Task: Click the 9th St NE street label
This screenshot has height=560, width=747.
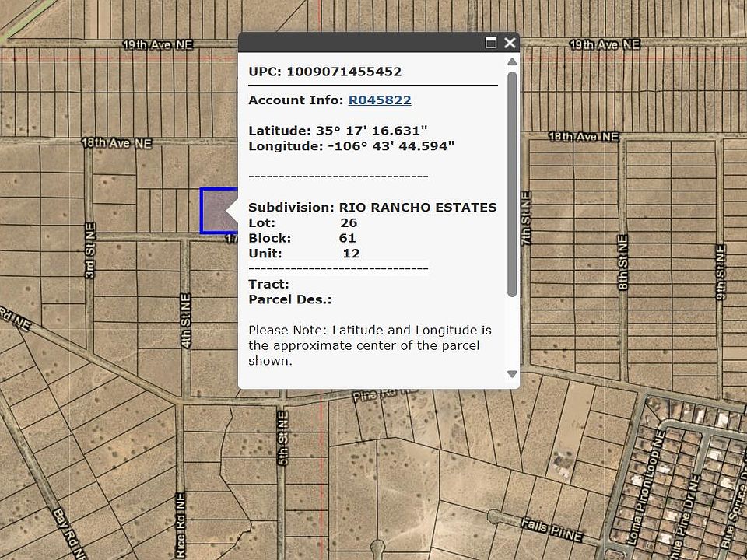Action: click(x=721, y=272)
